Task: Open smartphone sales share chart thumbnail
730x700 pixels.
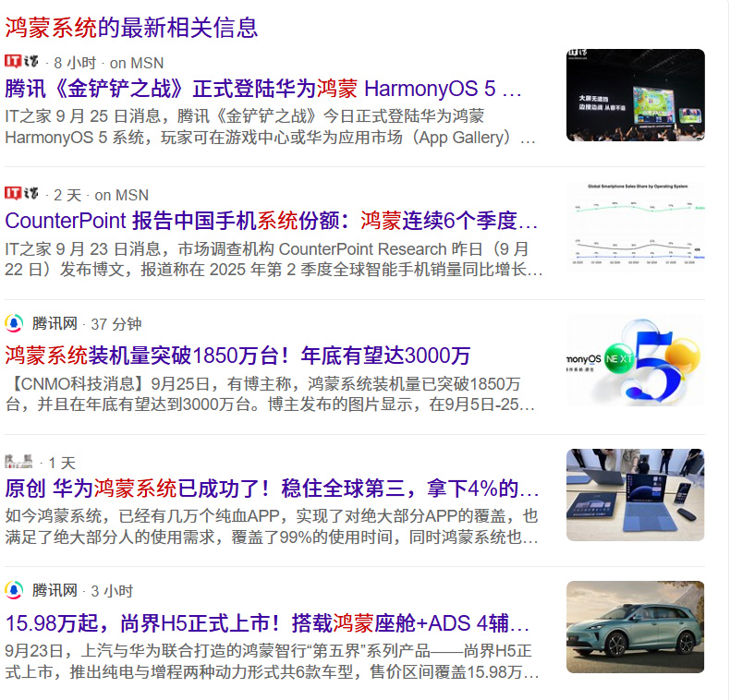Action: pyautogui.click(x=635, y=226)
